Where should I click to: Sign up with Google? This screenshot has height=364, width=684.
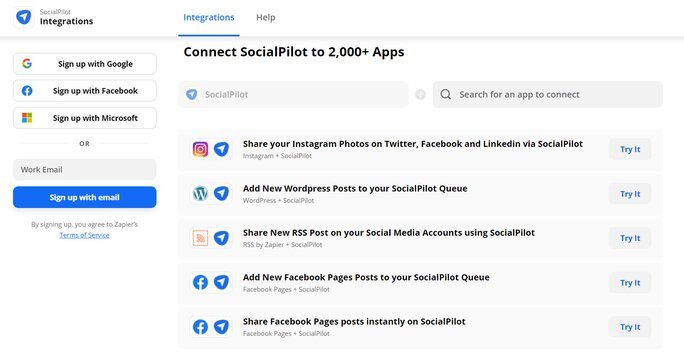click(85, 64)
